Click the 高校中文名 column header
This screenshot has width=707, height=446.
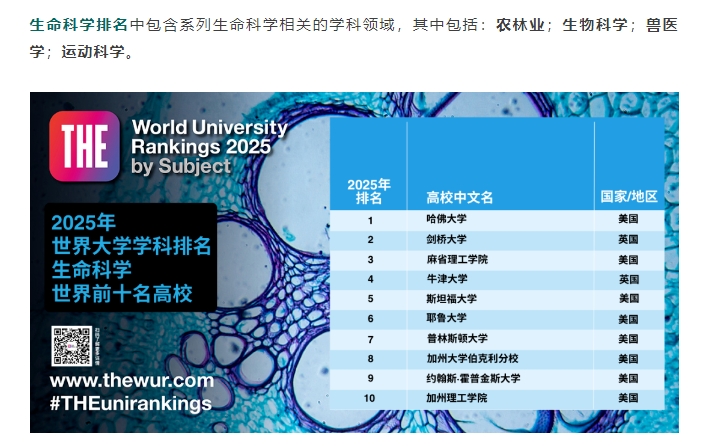[x=459, y=198]
